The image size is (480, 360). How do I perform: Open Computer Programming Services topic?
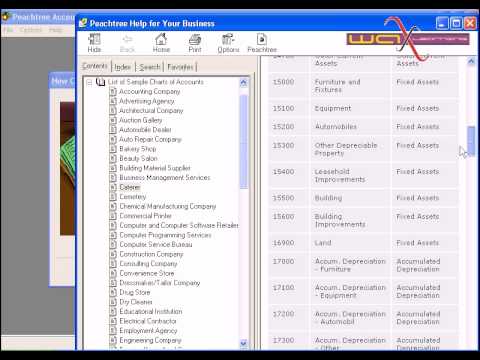point(165,235)
